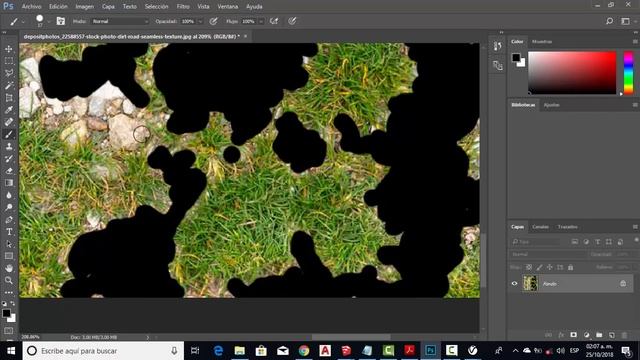The width and height of the screenshot is (640, 360).
Task: Switch to the Canales tab
Action: (540, 227)
